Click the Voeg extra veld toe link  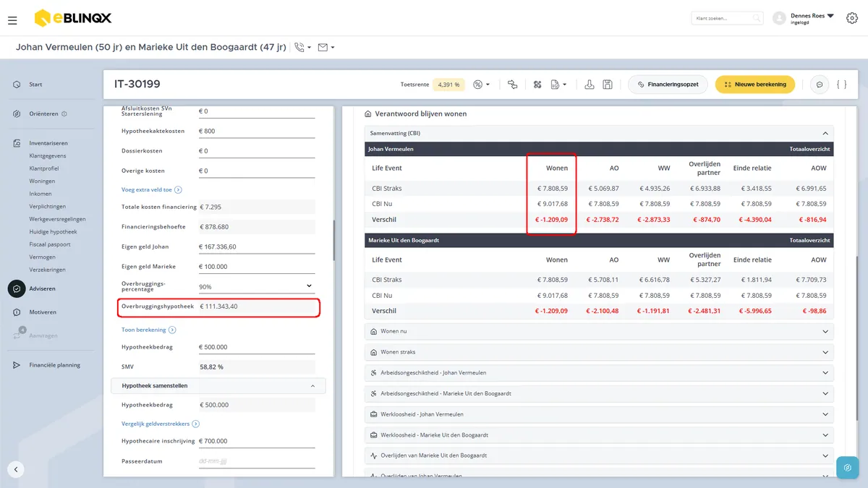coord(151,190)
